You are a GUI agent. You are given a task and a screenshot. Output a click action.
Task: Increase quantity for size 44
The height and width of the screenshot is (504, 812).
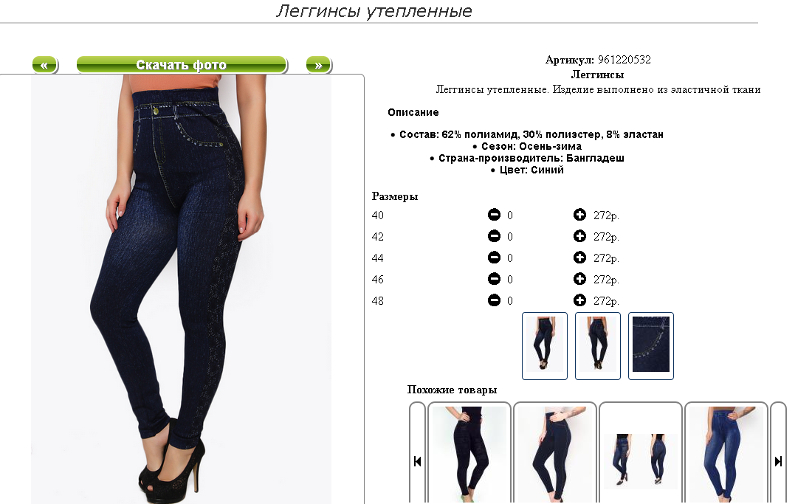[x=579, y=258]
